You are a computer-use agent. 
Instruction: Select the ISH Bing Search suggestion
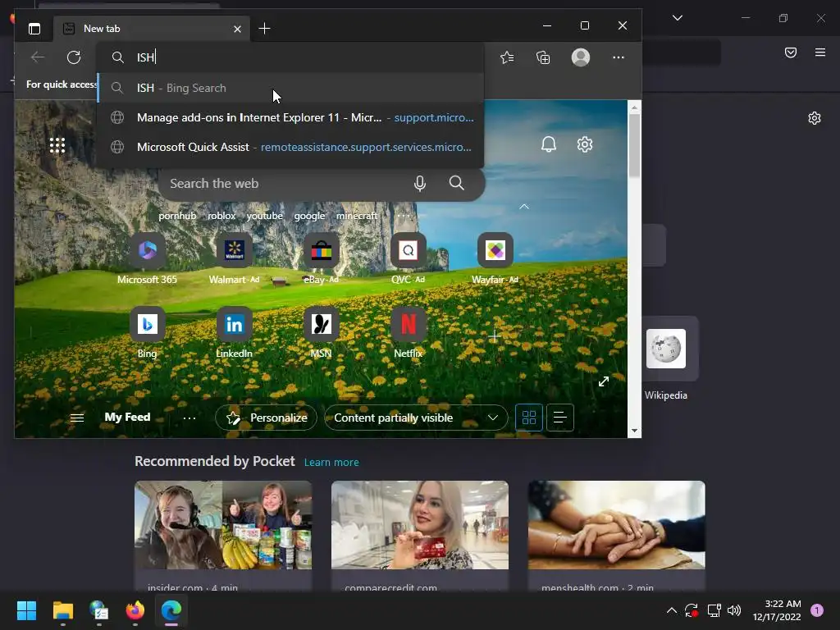pos(290,88)
